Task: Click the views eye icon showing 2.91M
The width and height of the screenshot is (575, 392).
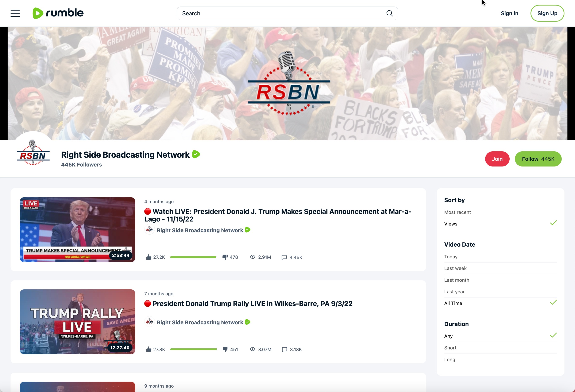Action: point(252,257)
